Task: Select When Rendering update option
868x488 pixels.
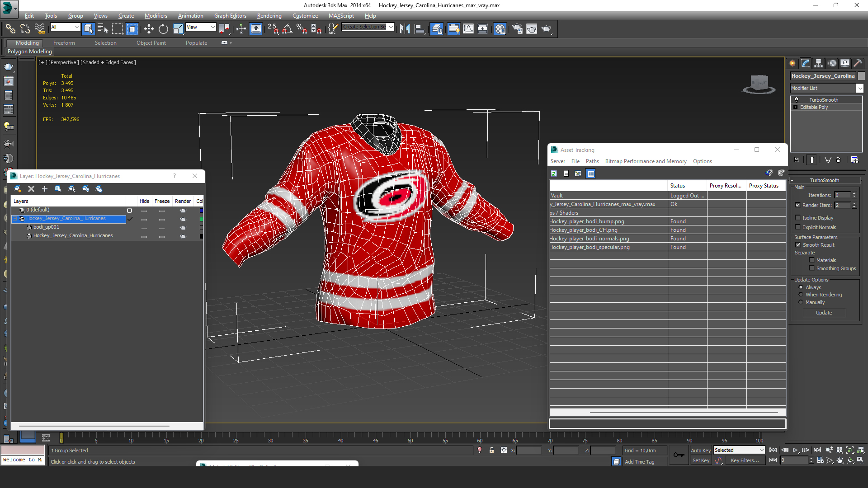Action: pos(801,295)
